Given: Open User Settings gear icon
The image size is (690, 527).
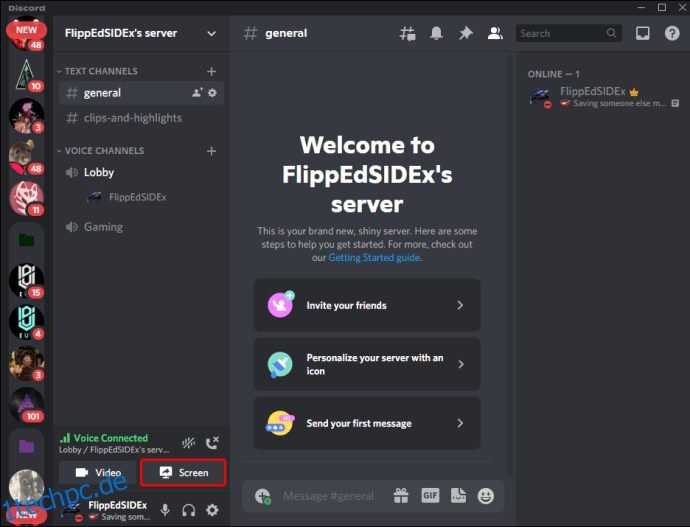Looking at the screenshot, I should (212, 510).
